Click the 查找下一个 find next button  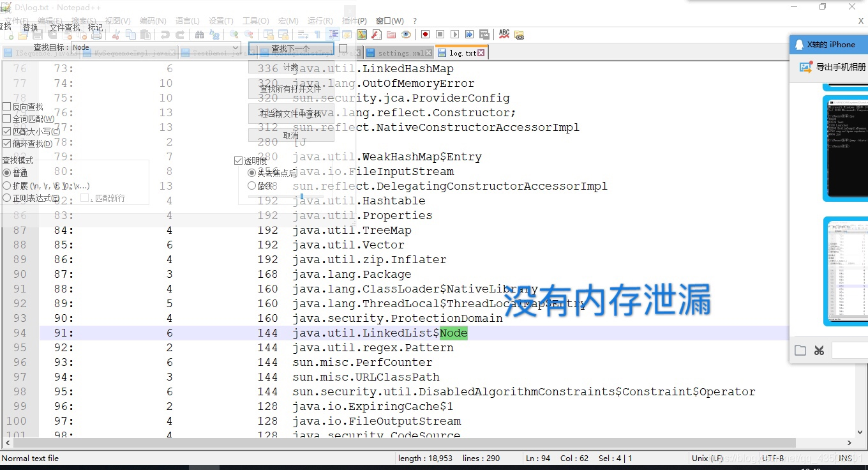click(x=290, y=49)
